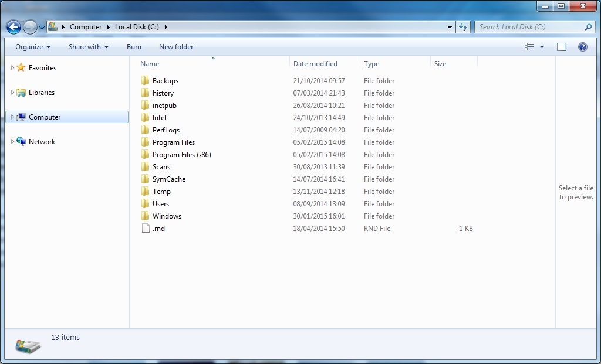This screenshot has height=364, width=601.
Task: Sort by the Name column header
Action: point(150,64)
